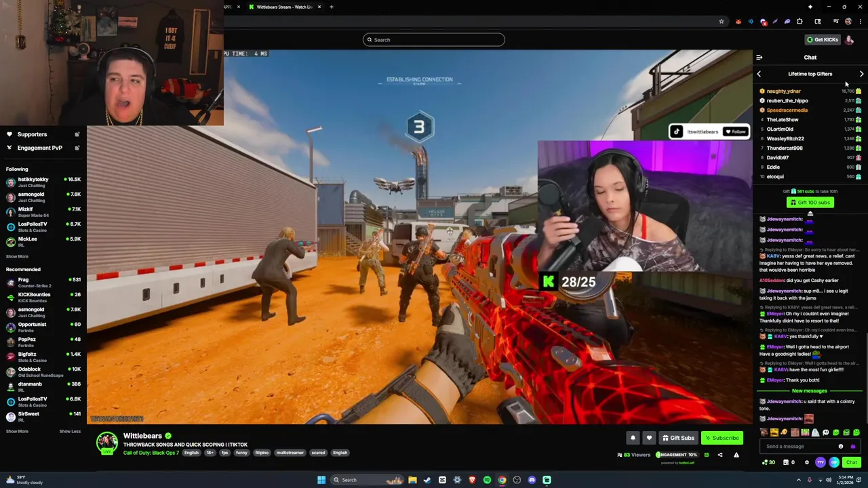Image resolution: width=868 pixels, height=488 pixels.
Task: Click the Windows taskbar Search box
Action: 368,480
